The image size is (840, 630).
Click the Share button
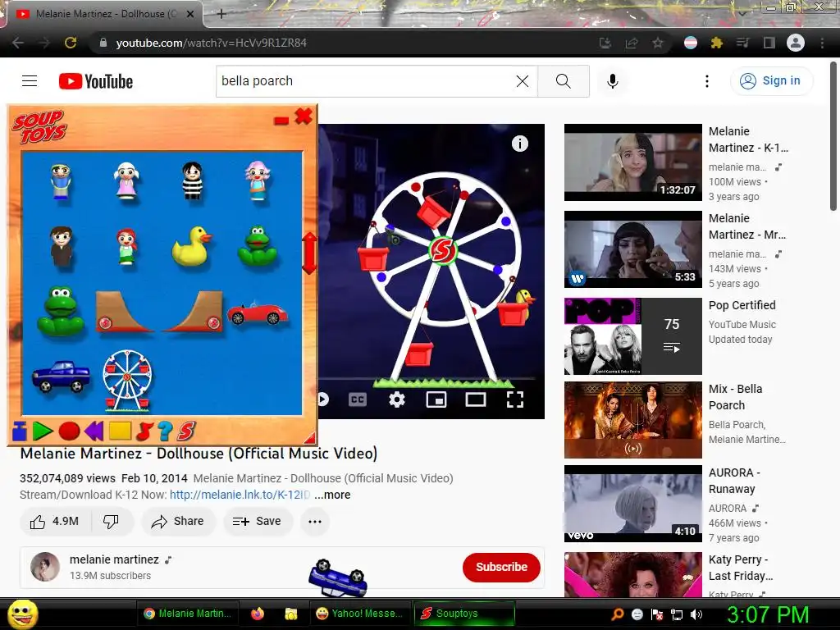pyautogui.click(x=178, y=521)
